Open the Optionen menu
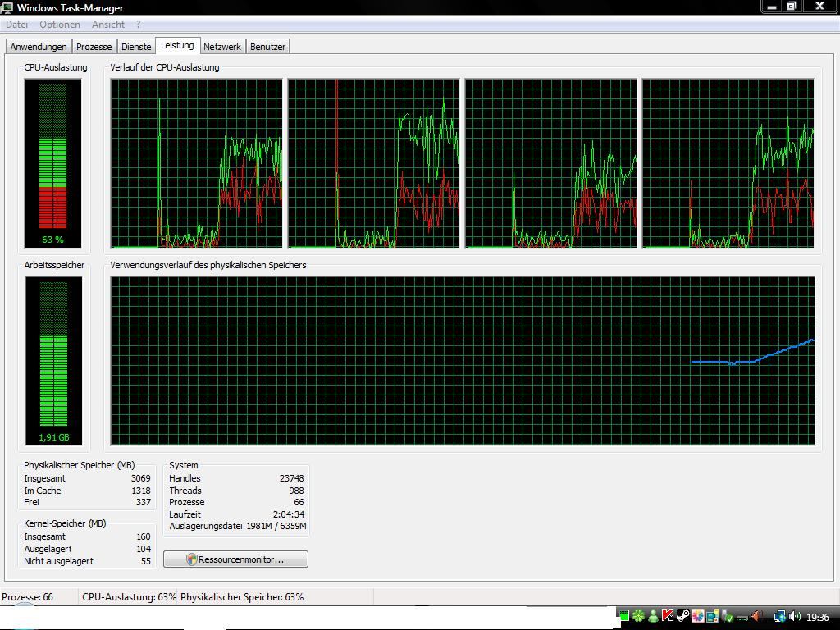The height and width of the screenshot is (630, 840). (59, 25)
